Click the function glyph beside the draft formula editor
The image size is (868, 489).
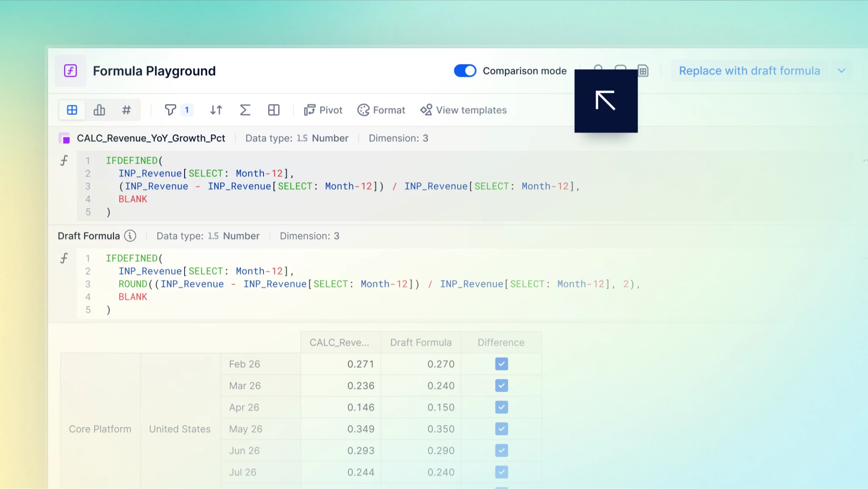[64, 258]
